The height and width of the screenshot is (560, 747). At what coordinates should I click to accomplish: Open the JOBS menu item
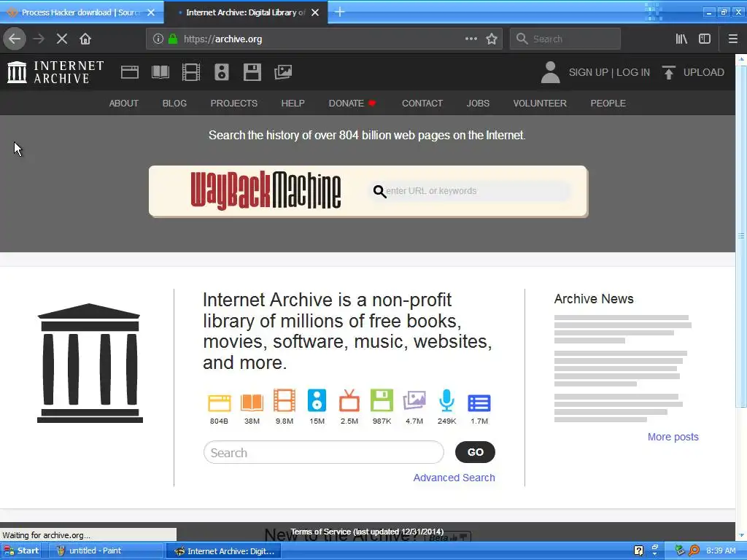[478, 103]
